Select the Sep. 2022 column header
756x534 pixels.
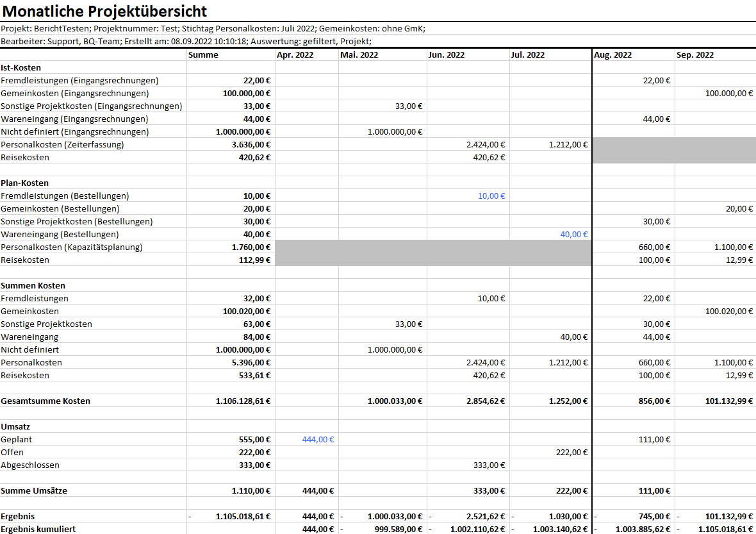(x=694, y=54)
